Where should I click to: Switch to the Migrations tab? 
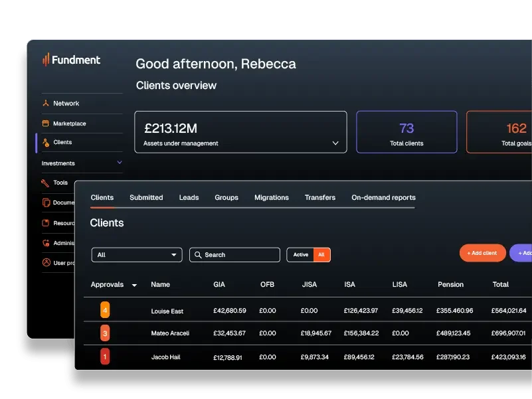(272, 197)
